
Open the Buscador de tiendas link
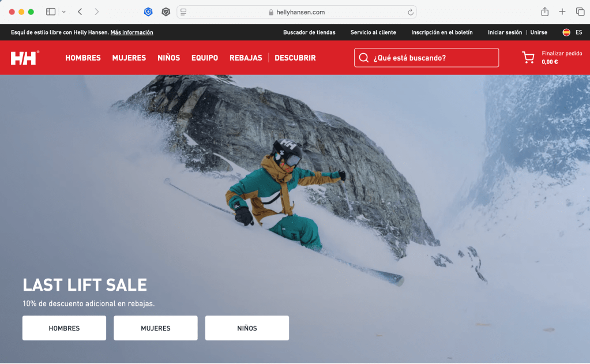309,32
